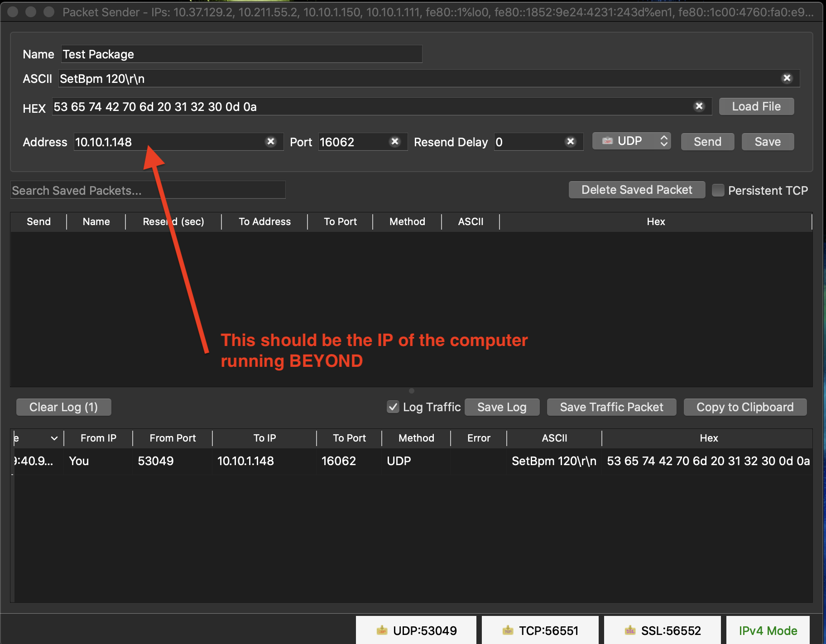Screen dimensions: 826x644
Task: Expand the time column dropdown arrow in log
Action: [54, 438]
